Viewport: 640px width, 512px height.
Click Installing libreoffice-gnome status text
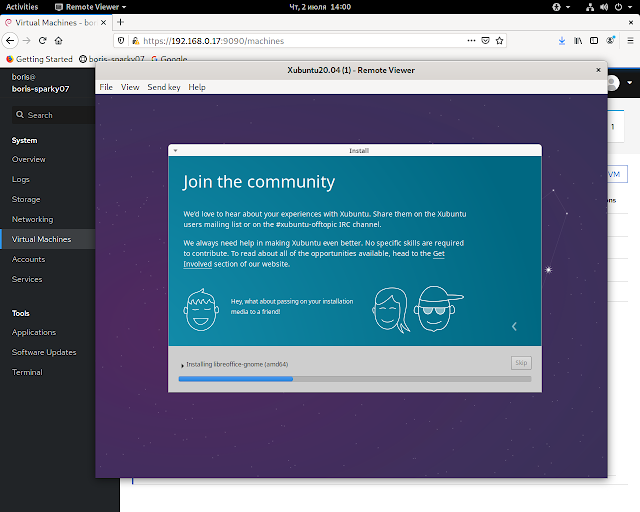coord(237,364)
